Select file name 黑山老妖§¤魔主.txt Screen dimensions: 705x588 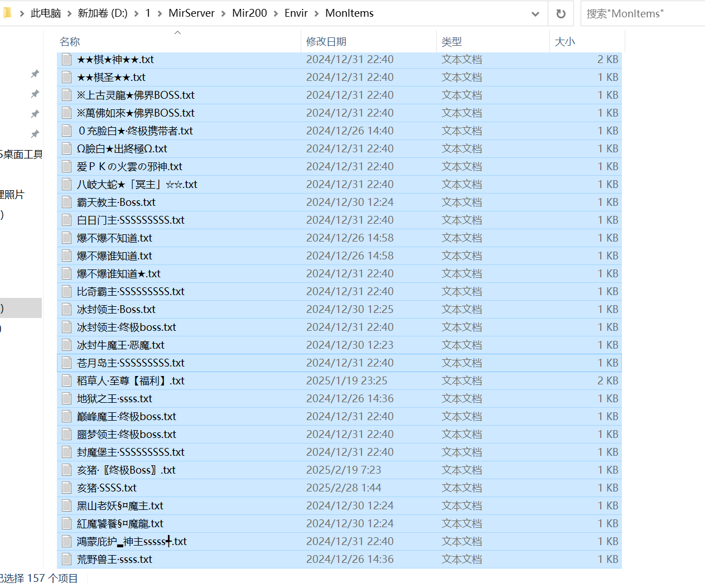coord(120,505)
